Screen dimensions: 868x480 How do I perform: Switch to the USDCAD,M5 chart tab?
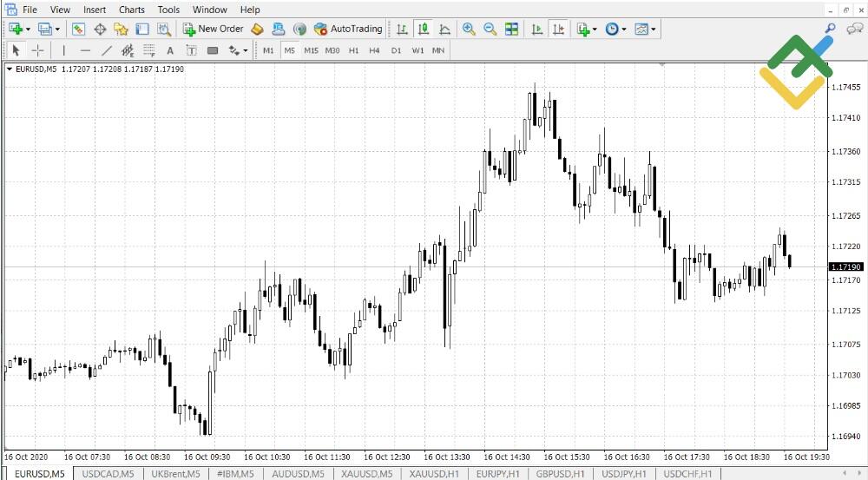(x=108, y=474)
